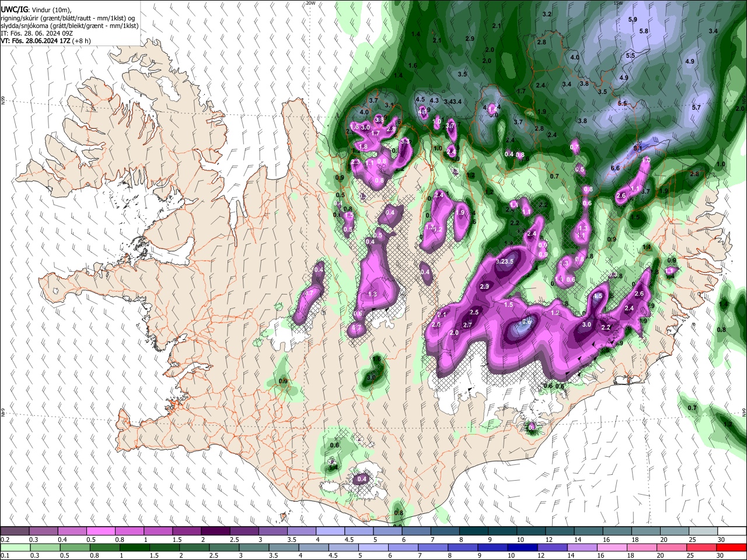Click the 25 label in the top snow legend row
This screenshot has height=560, width=747.
(x=692, y=540)
